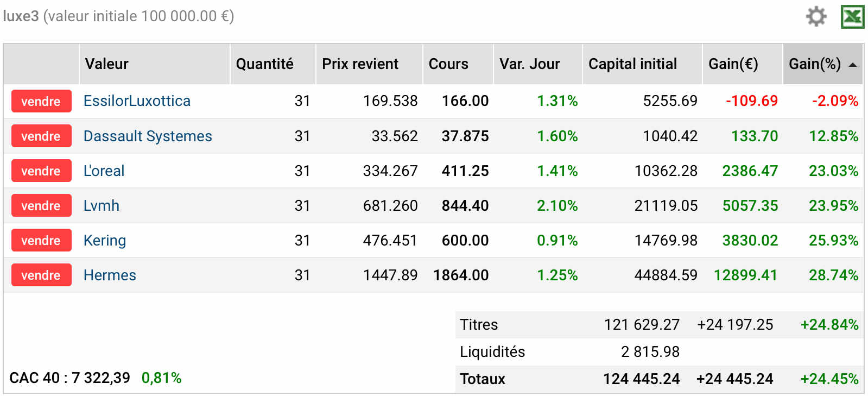
Task: Open the Lvmh stock link
Action: (x=102, y=205)
